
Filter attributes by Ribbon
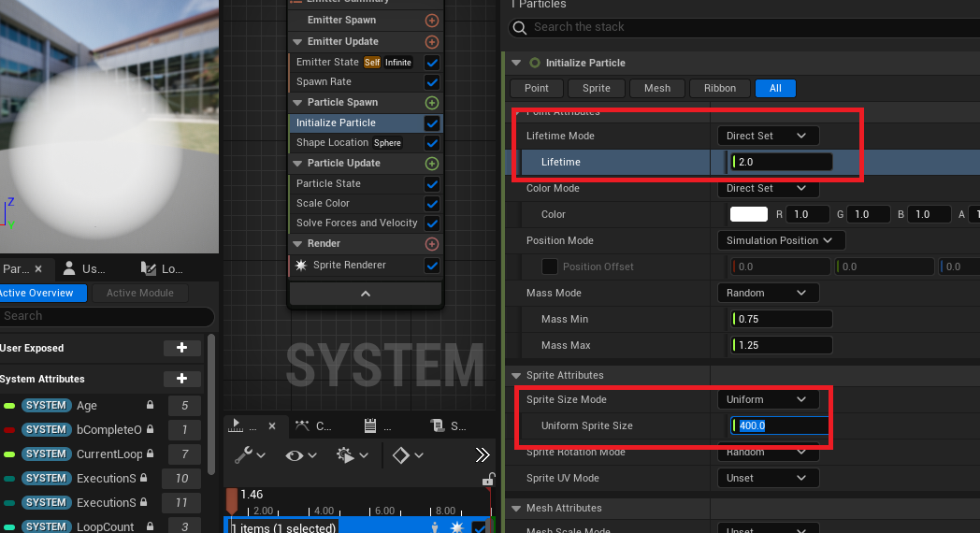click(x=720, y=88)
